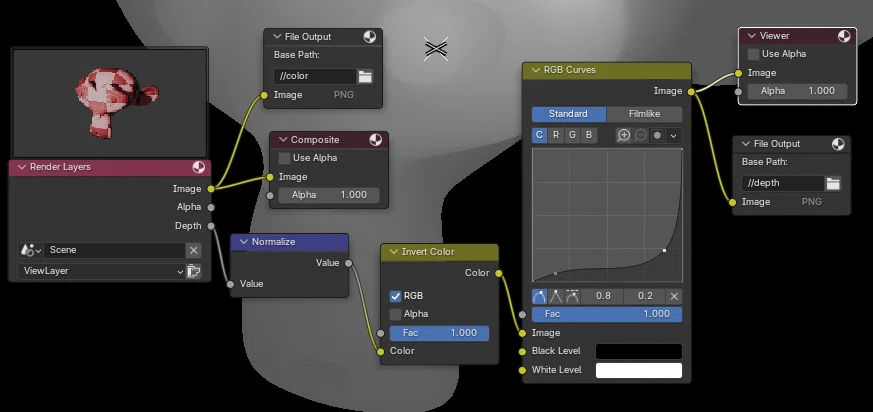The image size is (873, 412).
Task: Click the Render Layers Depth output socket
Action: (x=211, y=226)
